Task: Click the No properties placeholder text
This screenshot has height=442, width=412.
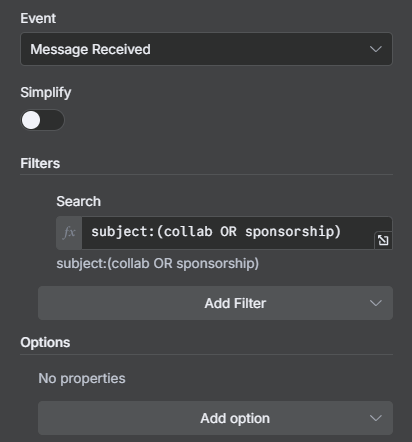Action: pos(82,378)
